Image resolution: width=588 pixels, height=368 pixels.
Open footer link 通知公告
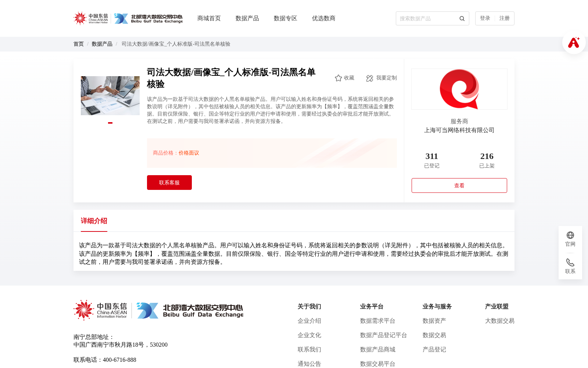[309, 364]
